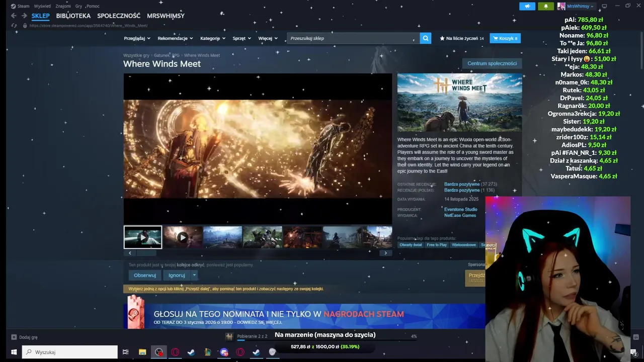The height and width of the screenshot is (362, 644).
Task: Open the Gry menu
Action: (78, 6)
